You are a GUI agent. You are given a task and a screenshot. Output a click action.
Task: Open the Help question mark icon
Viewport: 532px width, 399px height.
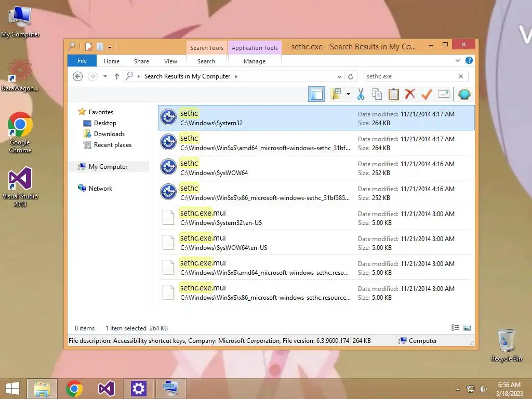(x=469, y=60)
